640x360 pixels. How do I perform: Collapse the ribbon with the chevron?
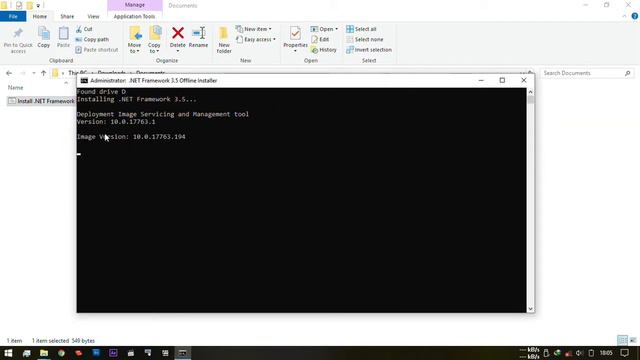(624, 16)
